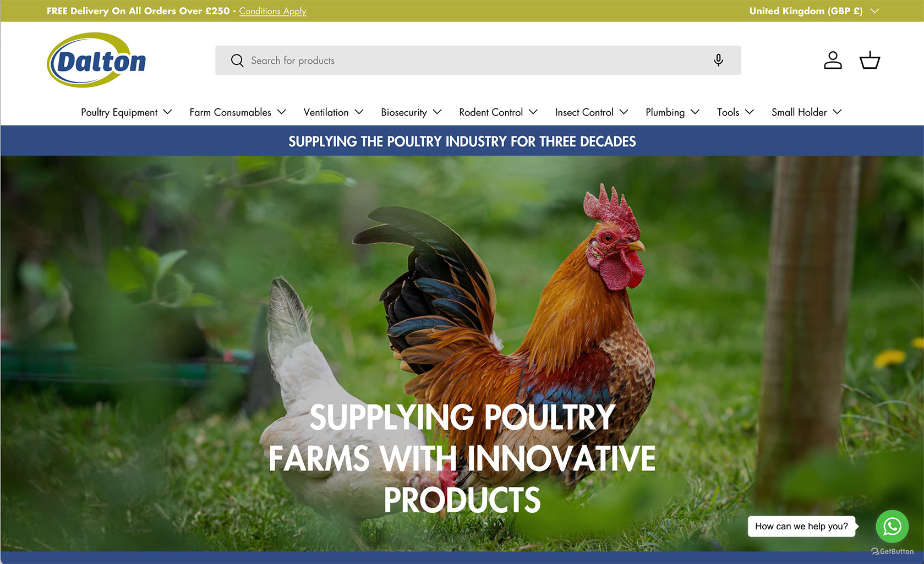Activate the voice search microphone icon
The image size is (924, 564).
[718, 60]
